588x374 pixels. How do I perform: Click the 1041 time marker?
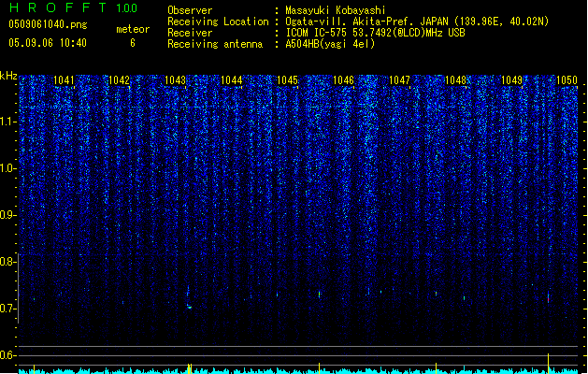click(64, 79)
